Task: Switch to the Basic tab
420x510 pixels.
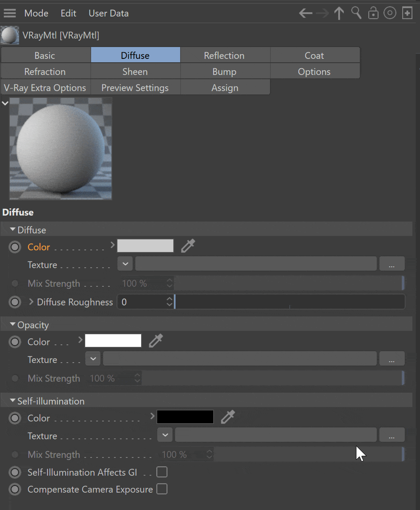Action: click(x=45, y=55)
